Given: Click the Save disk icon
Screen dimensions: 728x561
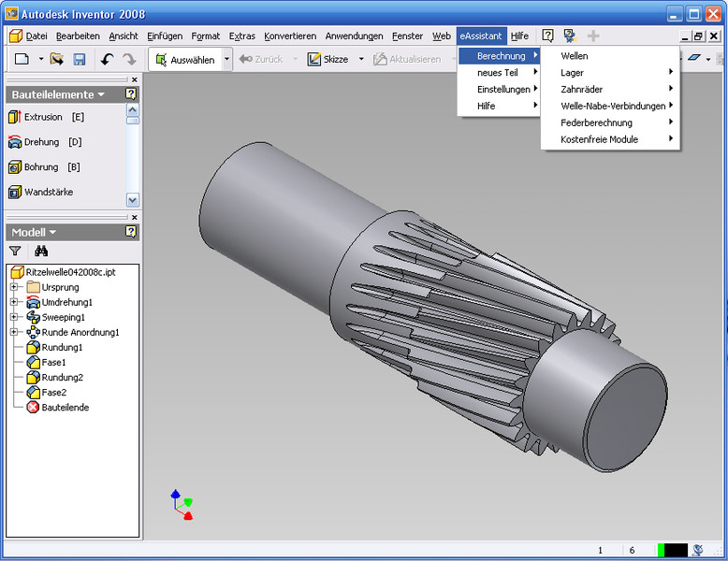Looking at the screenshot, I should [80, 59].
